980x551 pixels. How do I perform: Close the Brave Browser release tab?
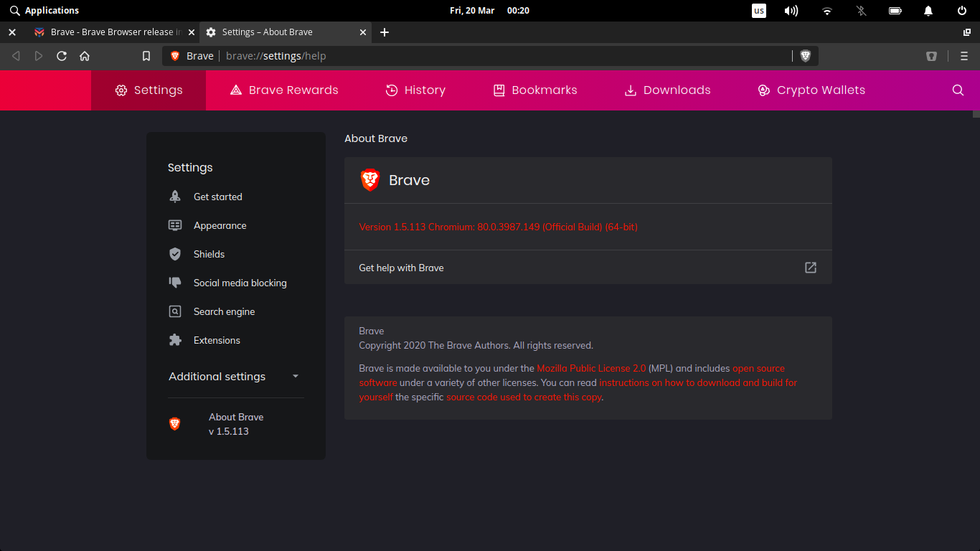(x=192, y=32)
